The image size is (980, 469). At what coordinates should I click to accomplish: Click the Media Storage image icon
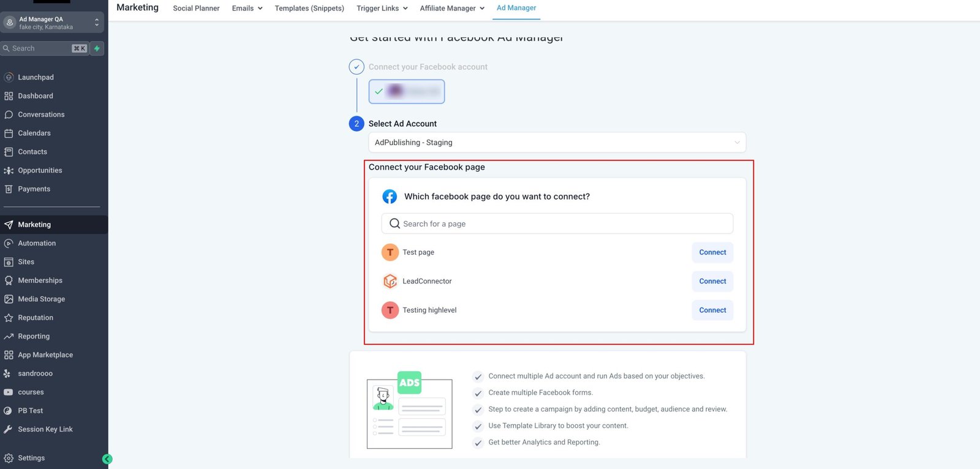9,299
